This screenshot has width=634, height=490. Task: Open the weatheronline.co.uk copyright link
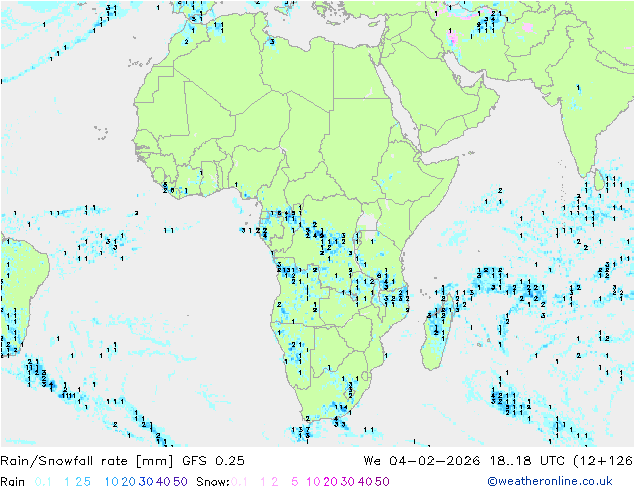tap(550, 481)
